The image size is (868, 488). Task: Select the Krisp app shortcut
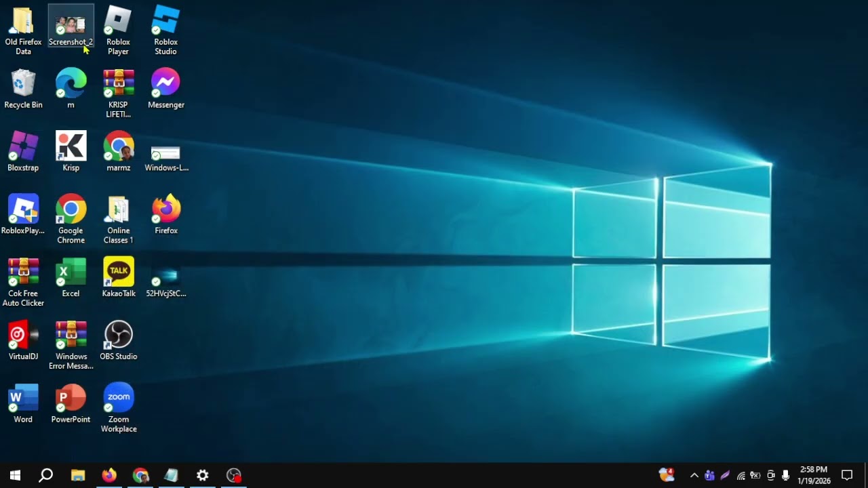71,152
